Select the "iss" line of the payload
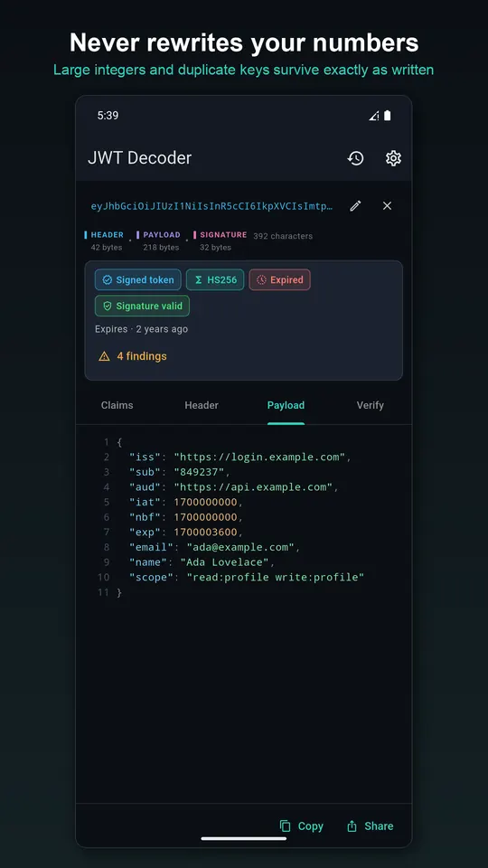This screenshot has height=868, width=488. pos(240,458)
